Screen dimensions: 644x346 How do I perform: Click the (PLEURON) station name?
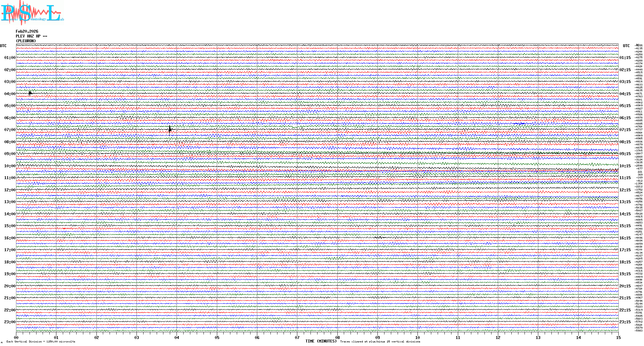pos(26,41)
